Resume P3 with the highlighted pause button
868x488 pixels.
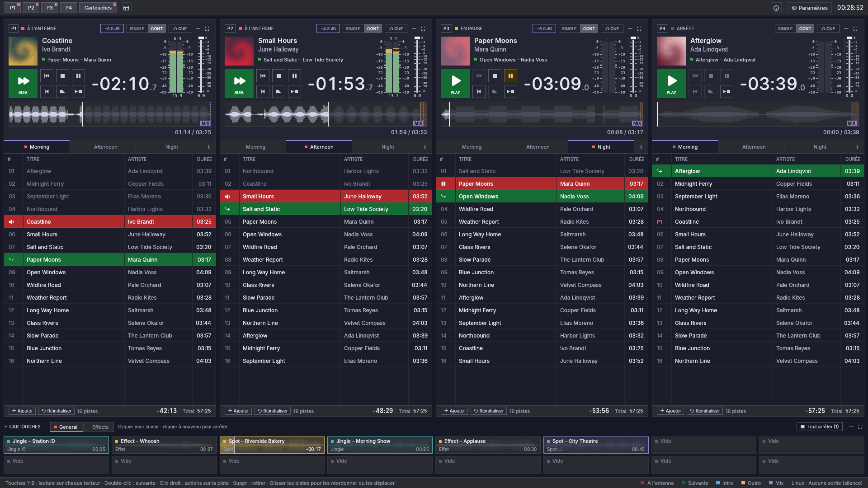pos(510,76)
